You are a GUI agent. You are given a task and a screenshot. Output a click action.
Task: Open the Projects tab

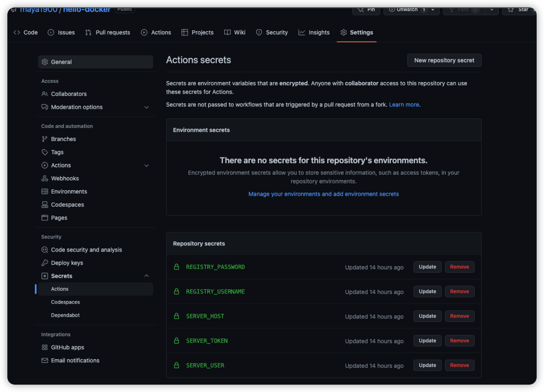tap(197, 32)
